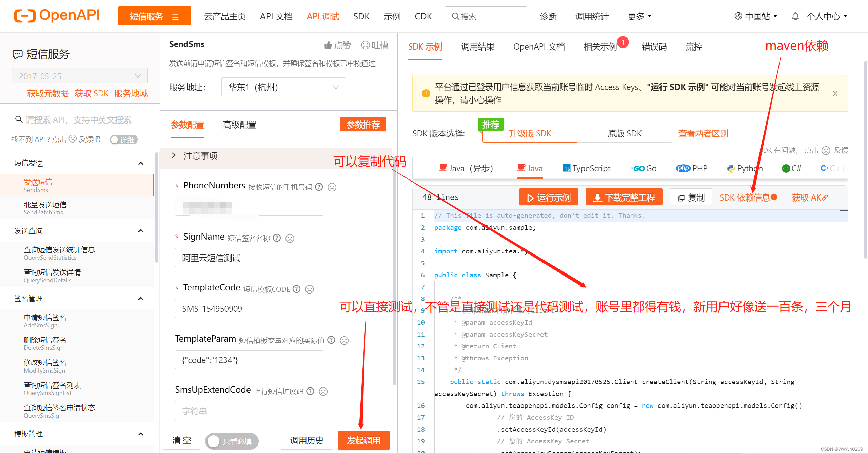Click the feedback face icon next to PhoneNumbers
868x454 pixels.
pos(332,187)
